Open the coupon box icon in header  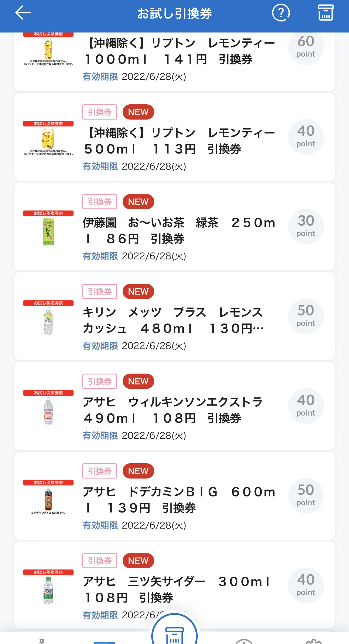[325, 13]
